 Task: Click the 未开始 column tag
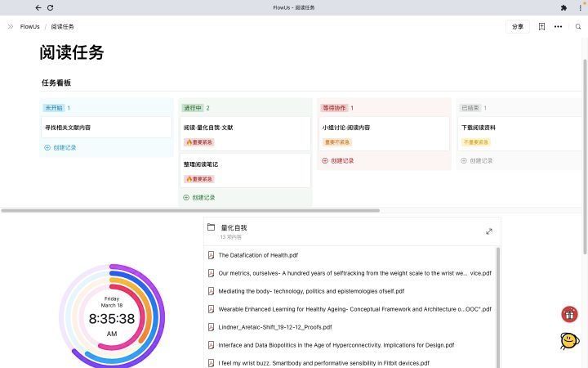click(54, 108)
